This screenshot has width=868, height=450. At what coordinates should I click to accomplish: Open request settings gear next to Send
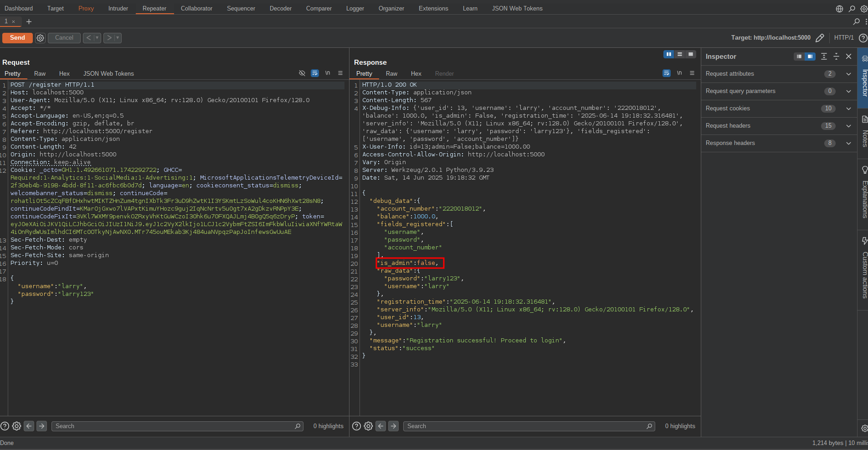41,38
